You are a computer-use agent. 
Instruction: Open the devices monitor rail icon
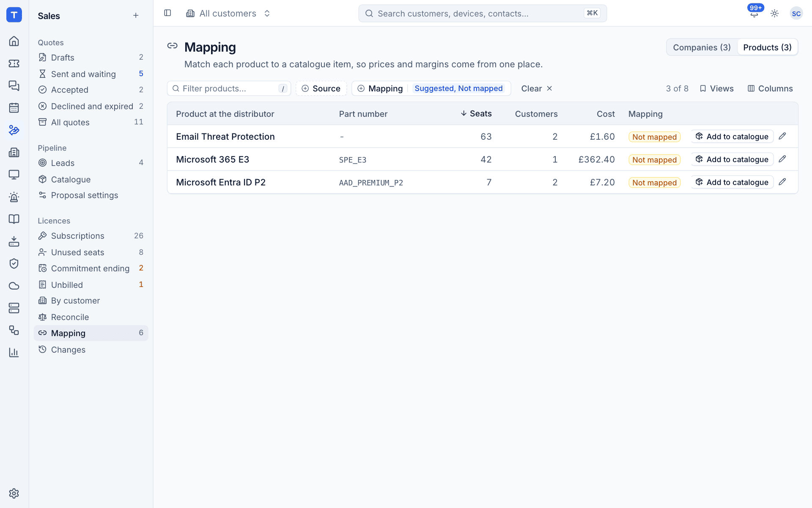point(14,174)
